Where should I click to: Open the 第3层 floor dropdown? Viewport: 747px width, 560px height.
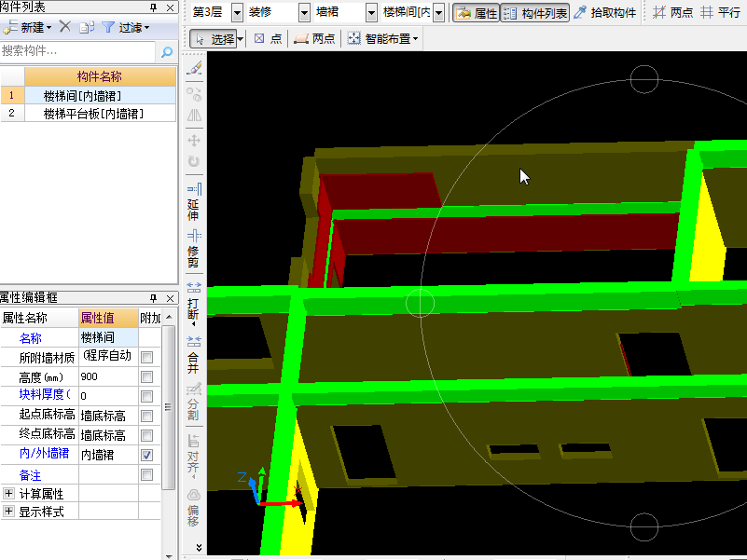237,13
